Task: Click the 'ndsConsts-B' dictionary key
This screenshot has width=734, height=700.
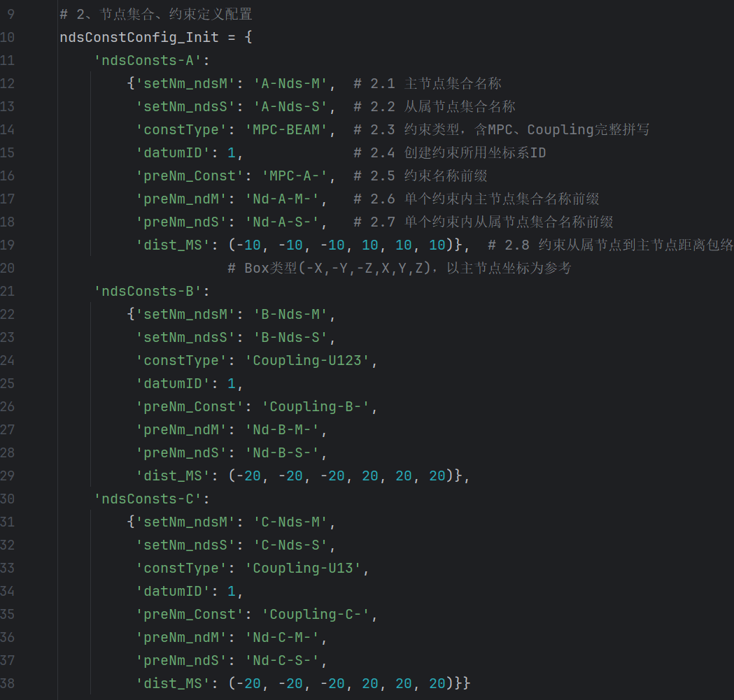Action: coord(148,291)
